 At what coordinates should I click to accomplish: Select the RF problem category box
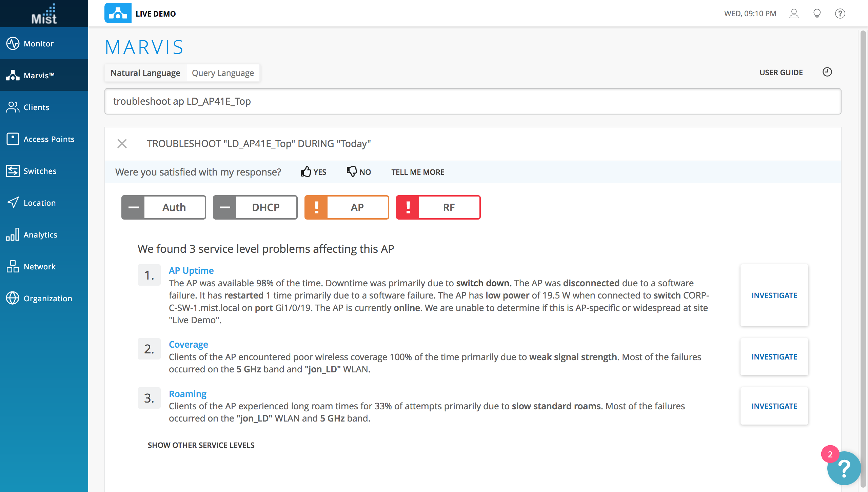tap(438, 207)
